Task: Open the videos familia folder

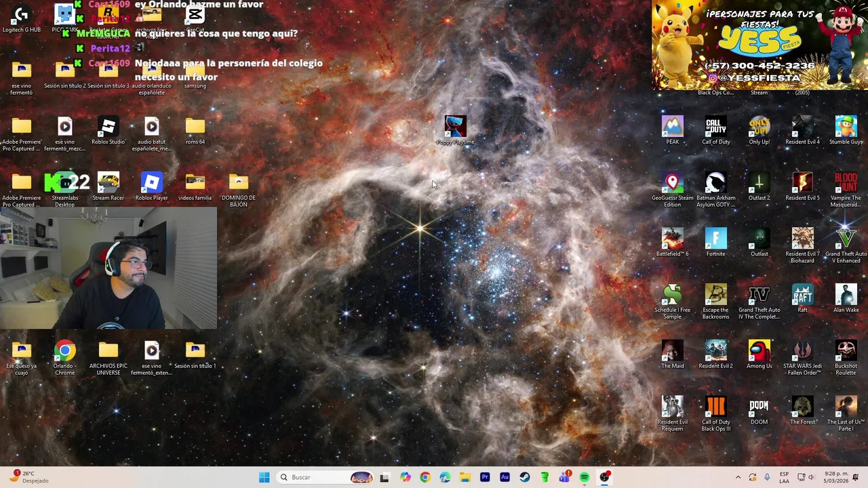Action: [195, 187]
